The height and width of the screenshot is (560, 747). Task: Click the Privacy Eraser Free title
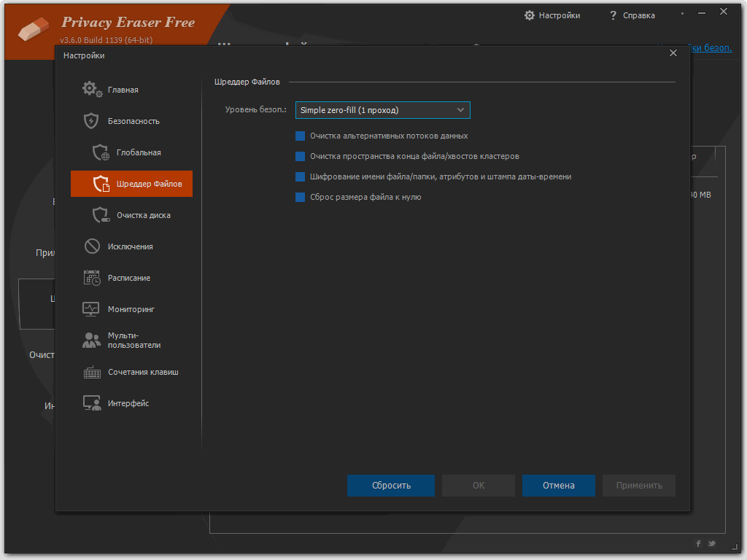(128, 23)
